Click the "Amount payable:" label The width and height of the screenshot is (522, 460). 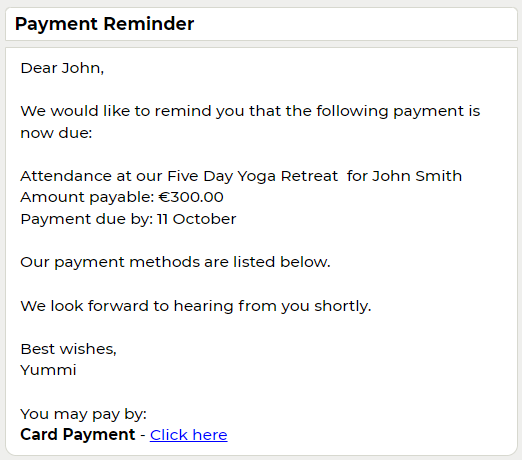click(87, 197)
